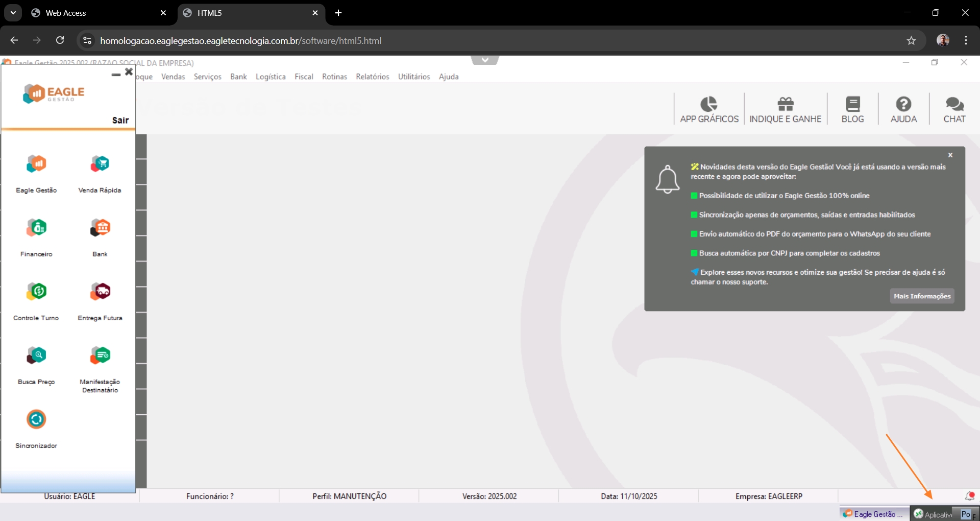Open the Rotinas menu
Screen dimensions: 980x521
[334, 77]
